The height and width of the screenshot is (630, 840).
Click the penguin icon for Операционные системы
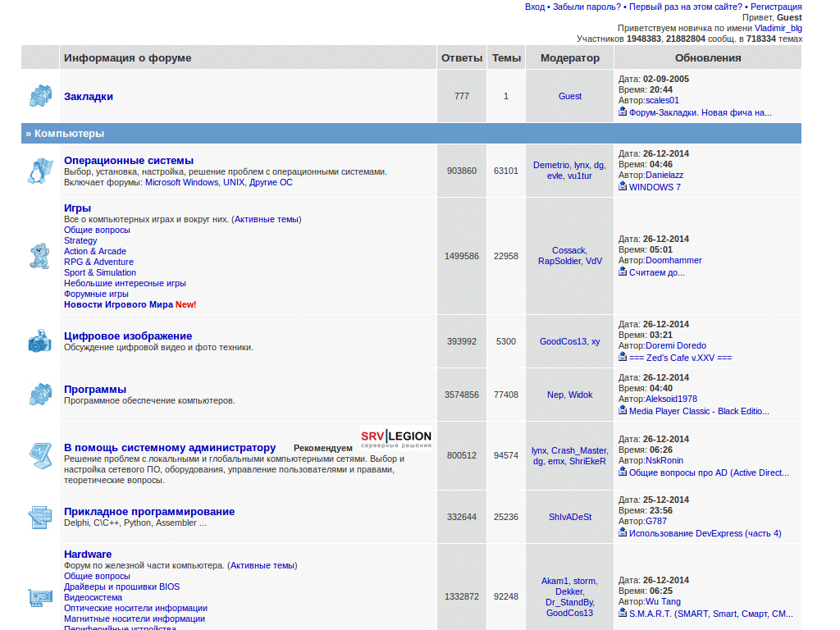pyautogui.click(x=39, y=169)
